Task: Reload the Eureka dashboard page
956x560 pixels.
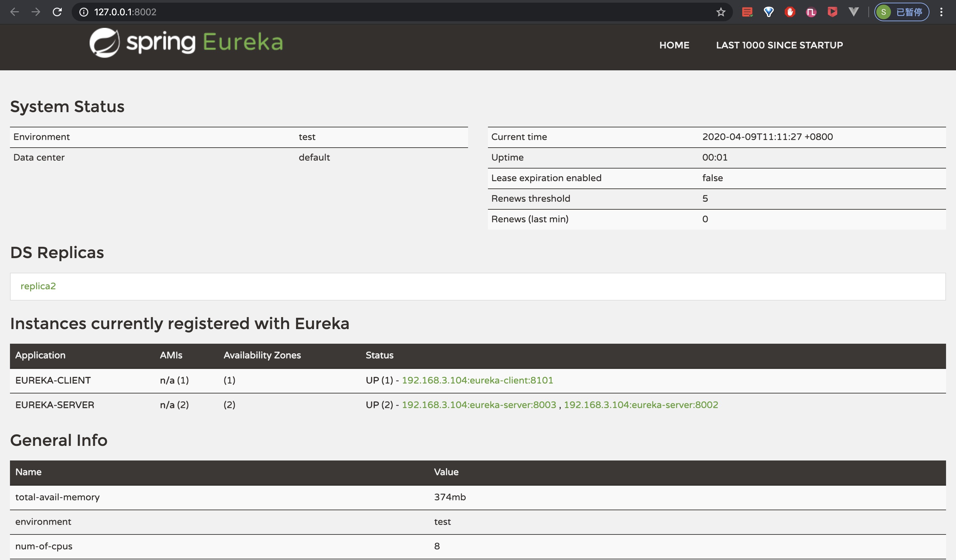Action: (x=57, y=12)
